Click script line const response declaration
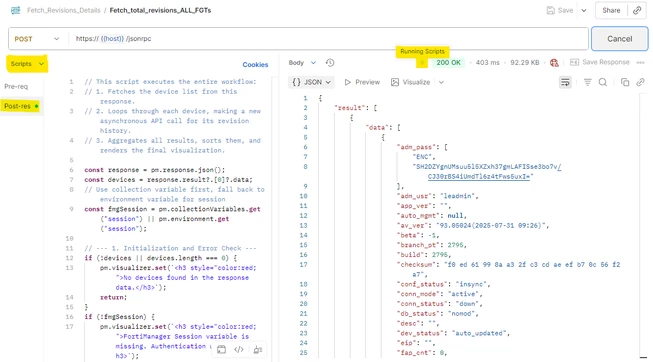This screenshot has width=653, height=362. click(x=155, y=170)
